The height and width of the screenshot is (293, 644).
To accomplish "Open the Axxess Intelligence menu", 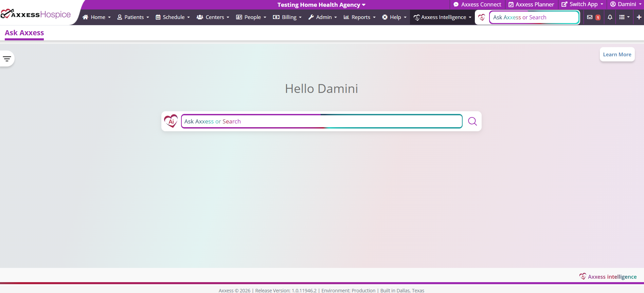I will (442, 17).
